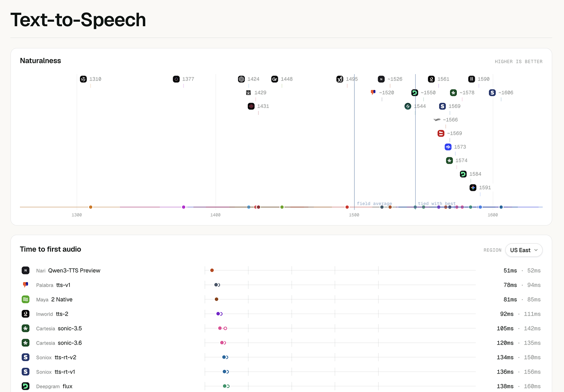The image size is (564, 392).
Task: Click the Deepgram icon labeled ~1550
Action: 415,93
